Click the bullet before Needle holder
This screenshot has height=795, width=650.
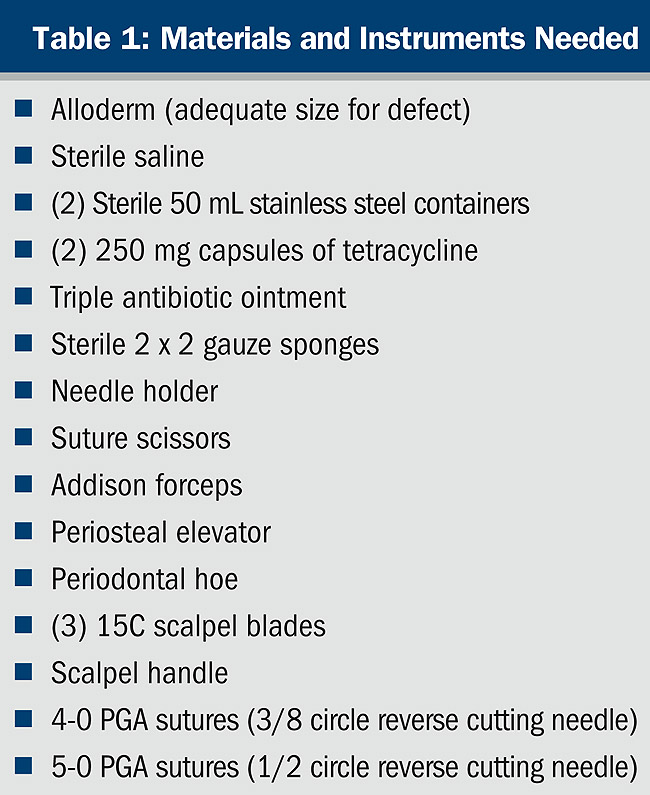[24, 390]
